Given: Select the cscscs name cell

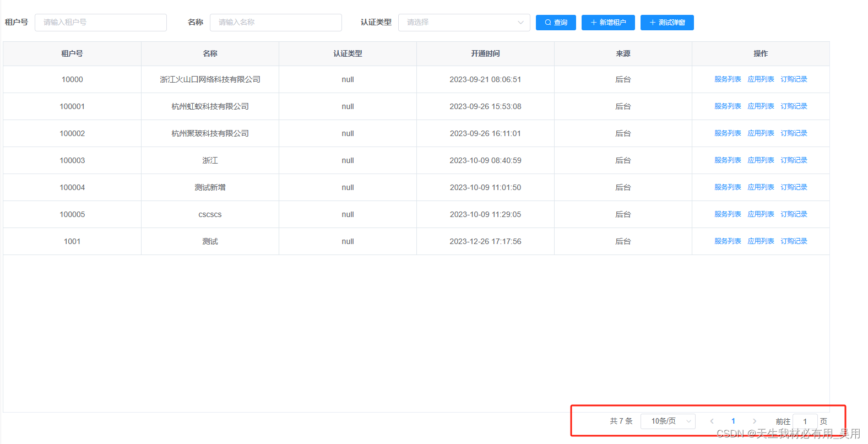Looking at the screenshot, I should coord(210,214).
